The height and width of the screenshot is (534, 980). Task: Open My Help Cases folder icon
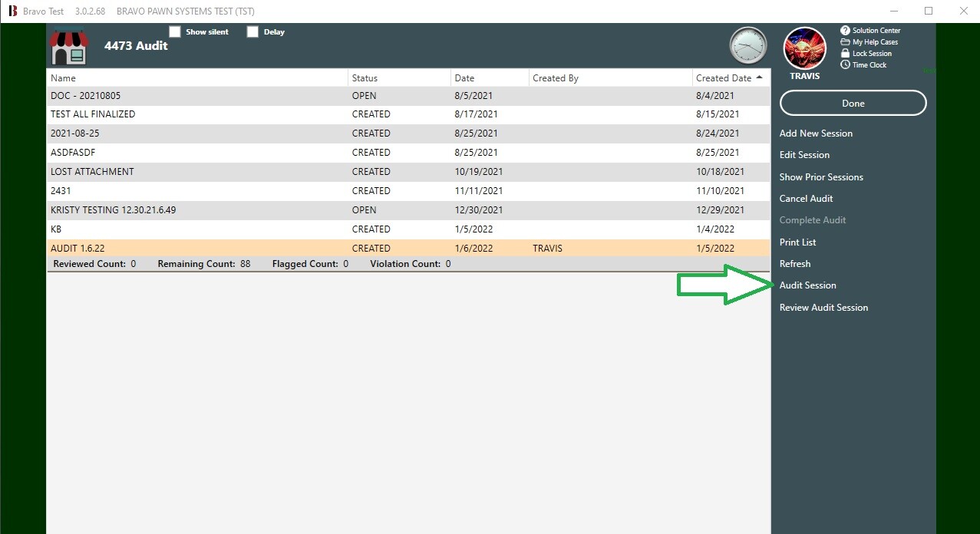tap(845, 42)
